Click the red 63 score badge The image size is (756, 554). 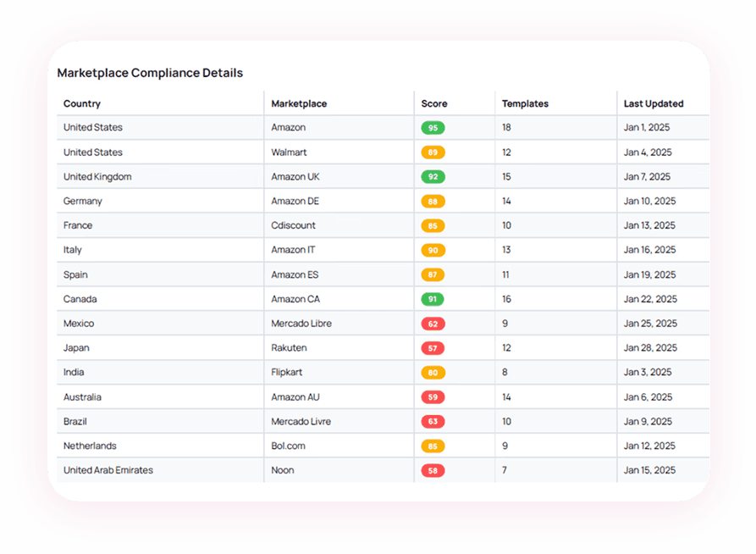click(433, 421)
